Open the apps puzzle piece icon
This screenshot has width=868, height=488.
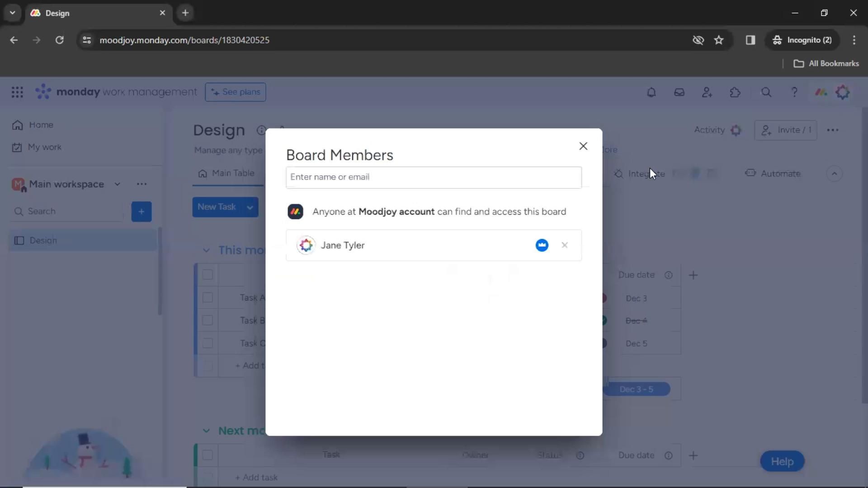click(x=735, y=92)
